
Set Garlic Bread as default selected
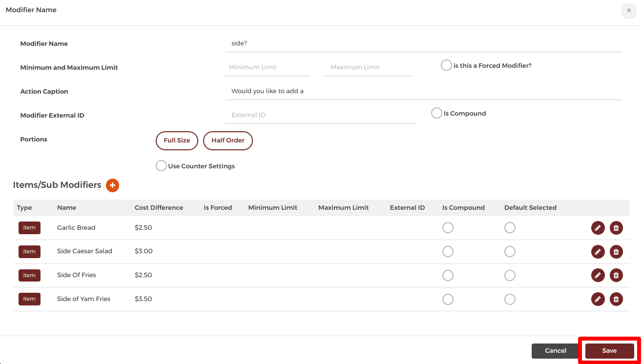coord(510,228)
